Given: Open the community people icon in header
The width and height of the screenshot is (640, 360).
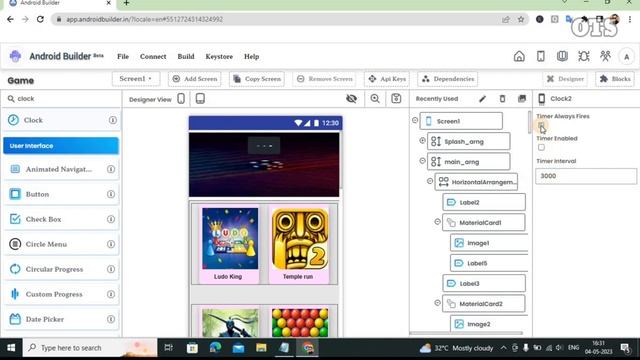Looking at the screenshot, I should (x=605, y=56).
